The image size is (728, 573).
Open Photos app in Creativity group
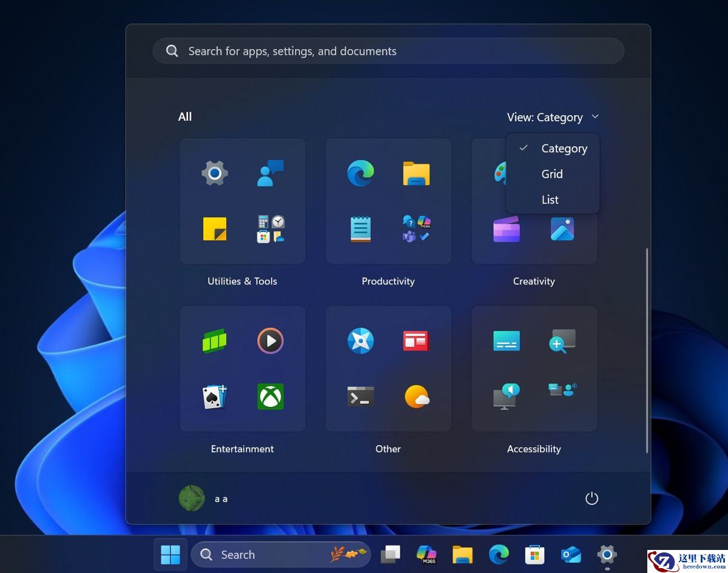(x=562, y=229)
